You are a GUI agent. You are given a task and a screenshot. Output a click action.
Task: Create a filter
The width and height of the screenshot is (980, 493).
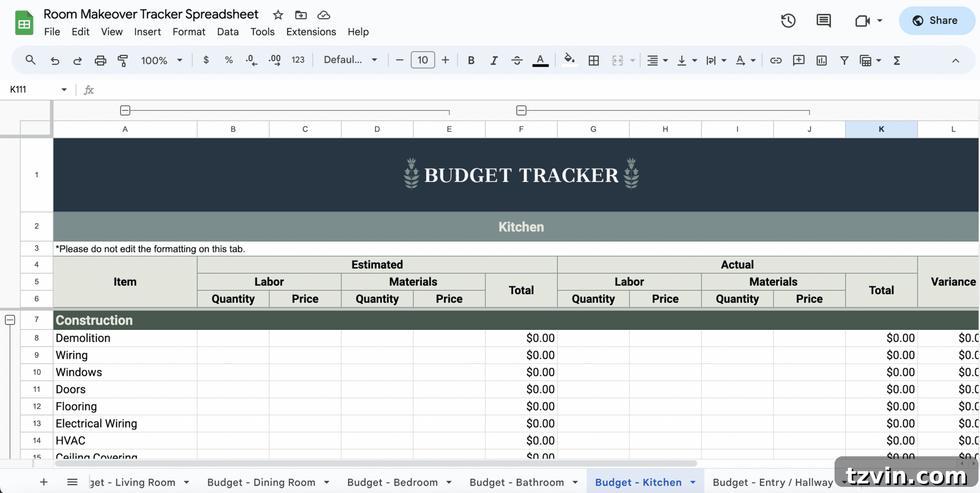tap(844, 60)
